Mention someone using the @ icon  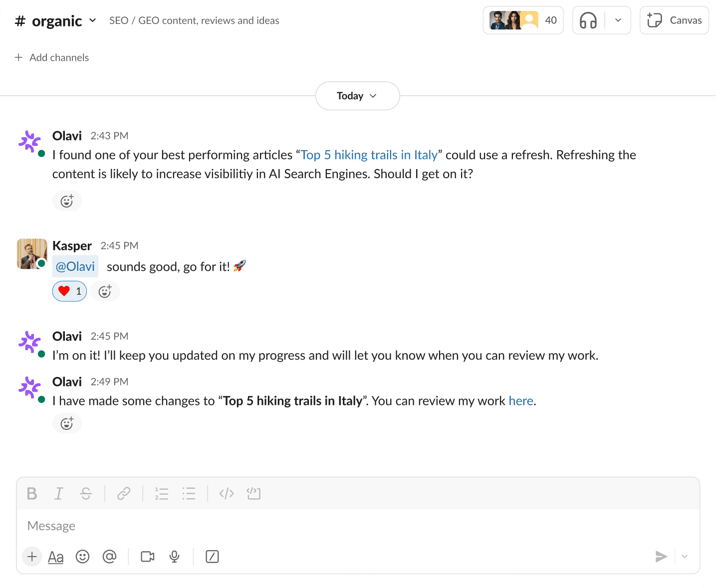(x=110, y=557)
